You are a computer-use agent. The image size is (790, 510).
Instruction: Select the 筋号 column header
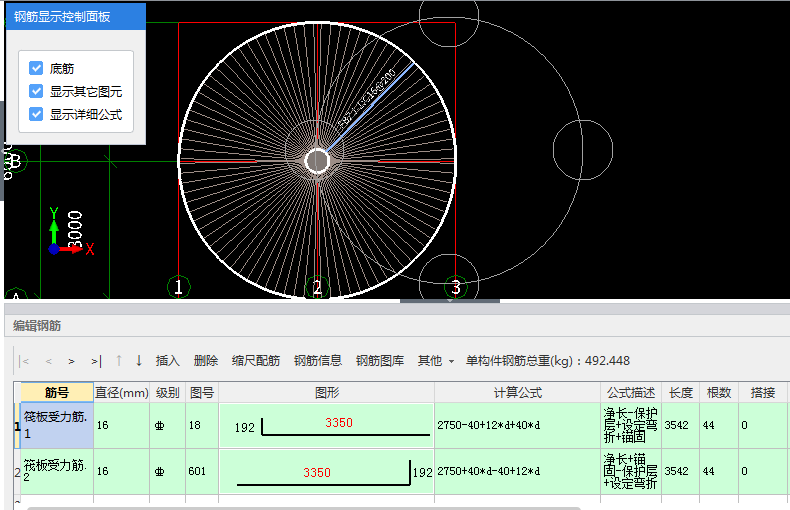click(57, 393)
